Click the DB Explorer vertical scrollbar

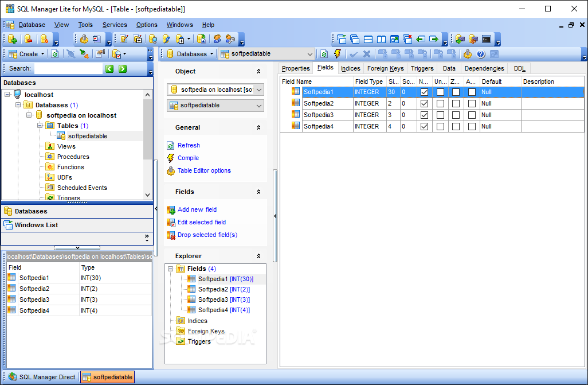coord(147,145)
